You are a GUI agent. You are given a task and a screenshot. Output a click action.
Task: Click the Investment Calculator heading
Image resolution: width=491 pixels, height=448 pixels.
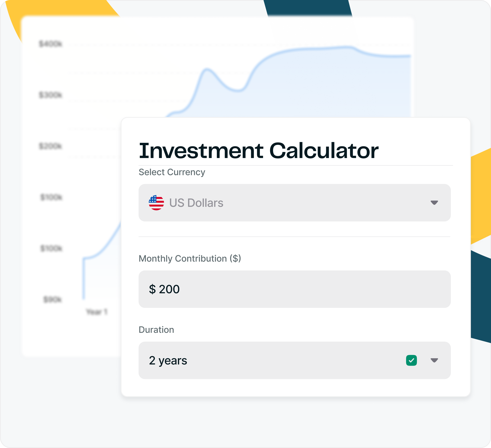tap(258, 151)
